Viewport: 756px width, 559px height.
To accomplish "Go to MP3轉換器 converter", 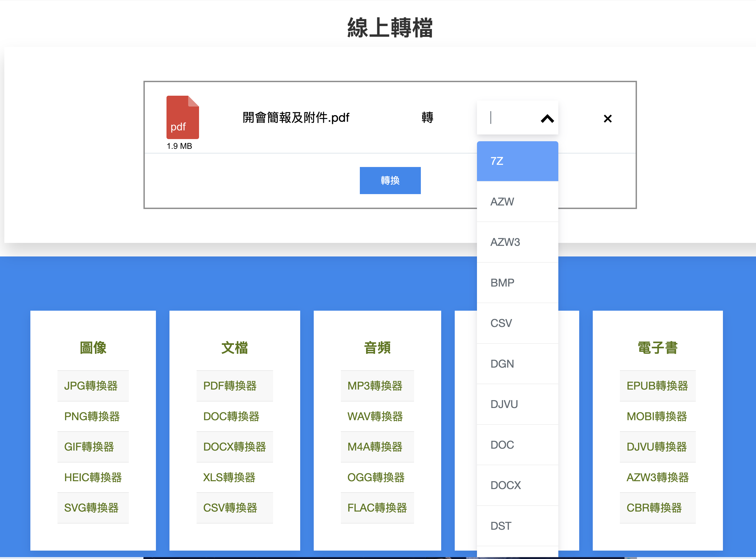I will click(x=375, y=386).
